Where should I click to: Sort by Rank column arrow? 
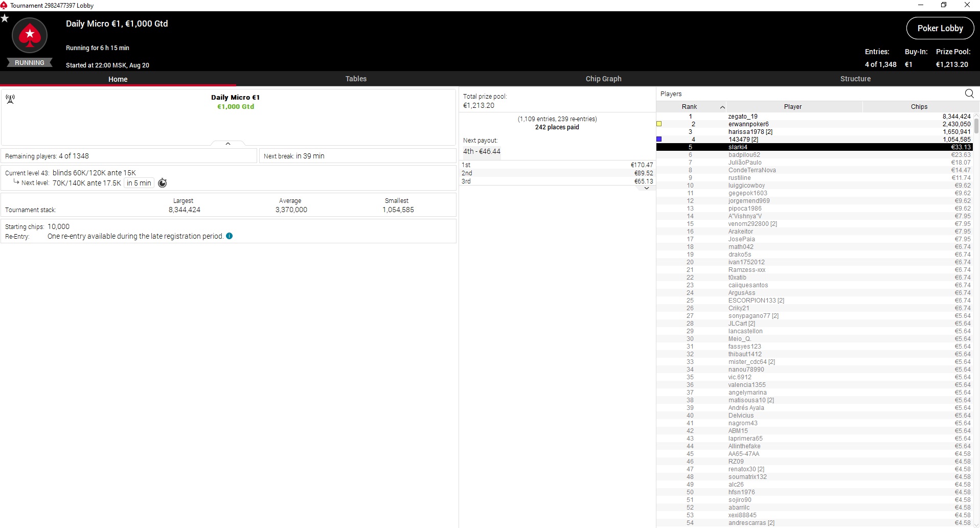(x=722, y=107)
